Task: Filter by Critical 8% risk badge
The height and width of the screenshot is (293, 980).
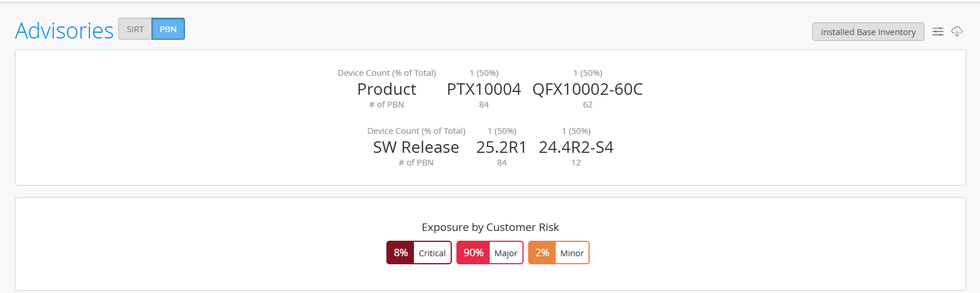Action: [x=419, y=253]
